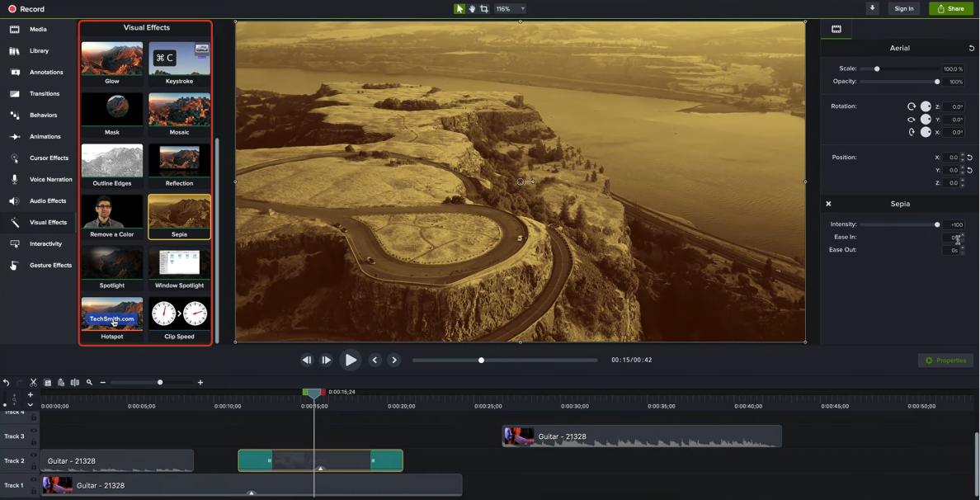Zoom out timeline with minus icon
Viewport: 980px width, 500px height.
coord(102,383)
